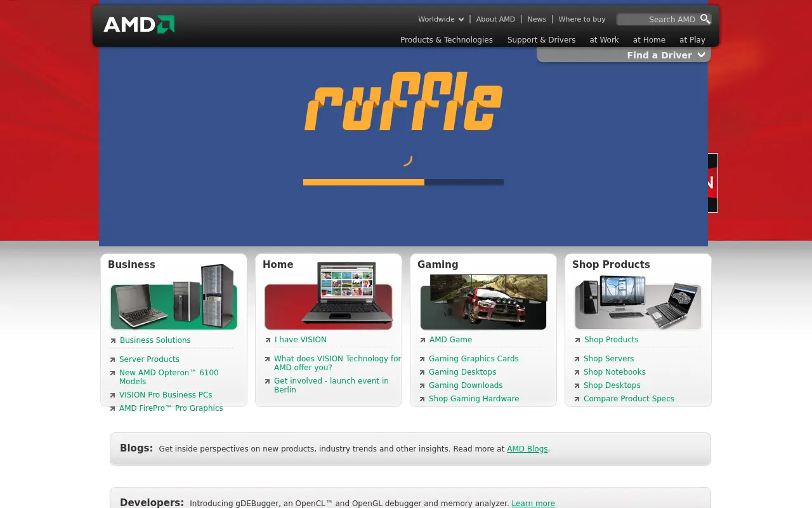Open Gaming Graphics Cards link
The height and width of the screenshot is (508, 812).
[x=474, y=359]
